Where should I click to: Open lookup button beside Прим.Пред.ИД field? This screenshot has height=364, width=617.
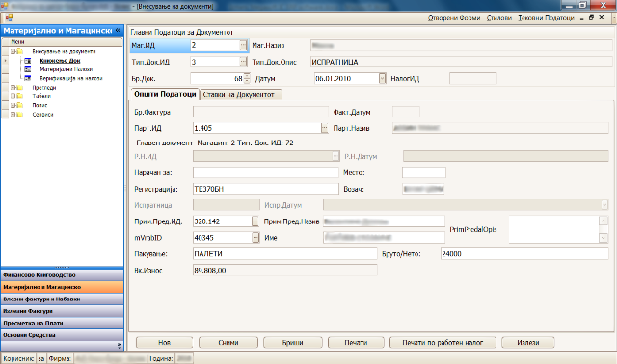coord(255,221)
